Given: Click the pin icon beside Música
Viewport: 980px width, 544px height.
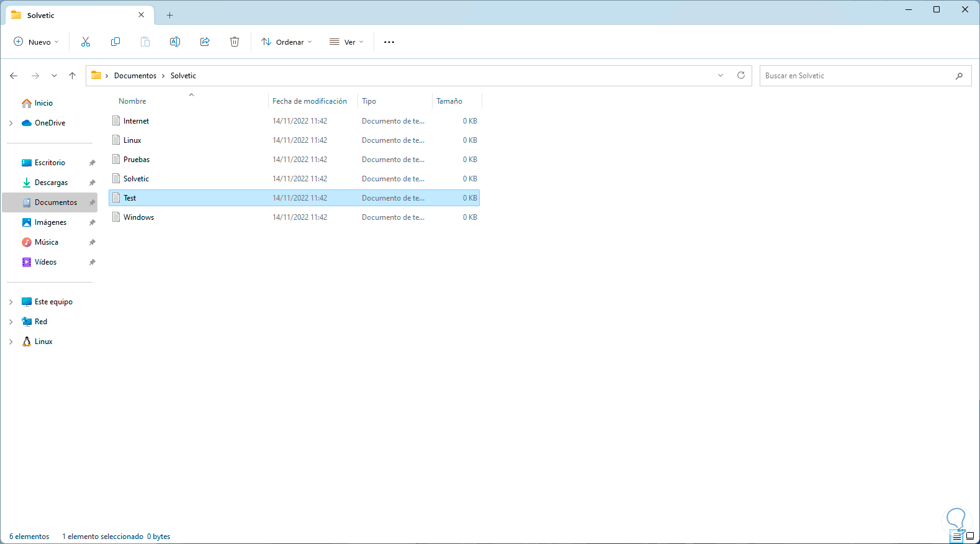Looking at the screenshot, I should pos(92,242).
